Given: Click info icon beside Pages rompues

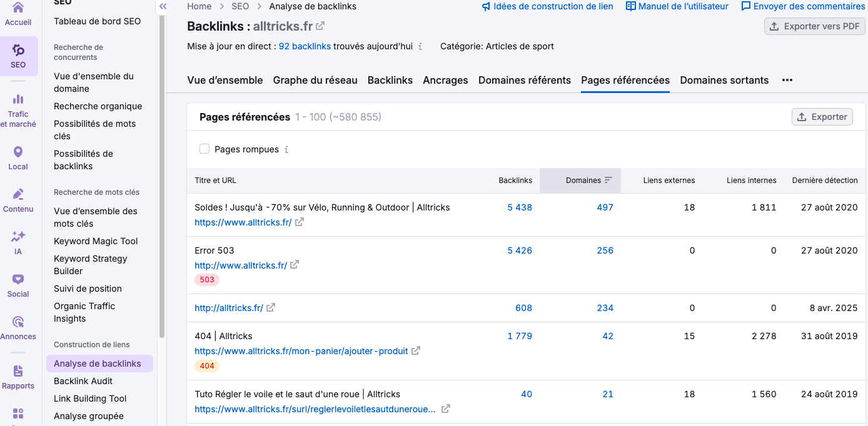Looking at the screenshot, I should pyautogui.click(x=286, y=149).
